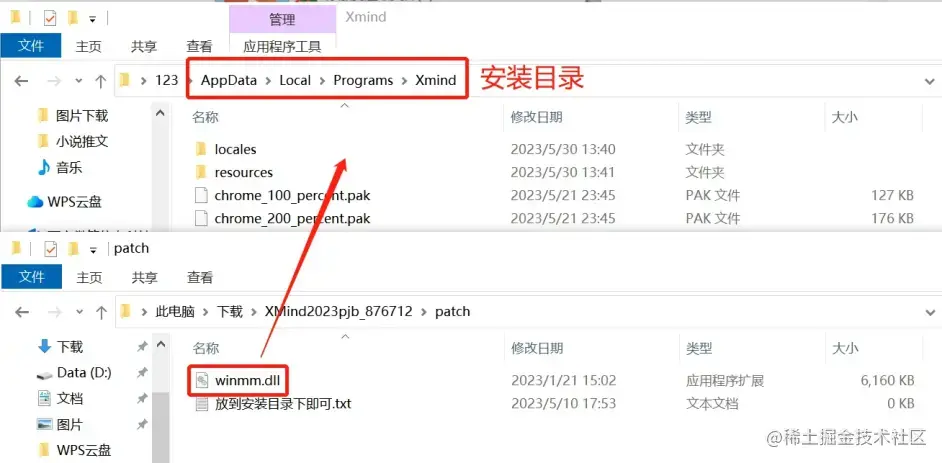Expand the patch address bar history dropdown

click(931, 312)
